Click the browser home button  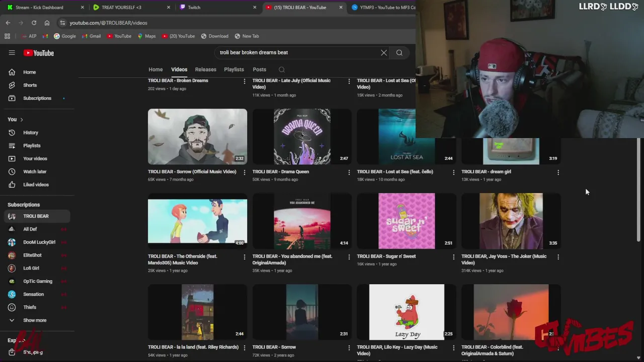pos(47,23)
